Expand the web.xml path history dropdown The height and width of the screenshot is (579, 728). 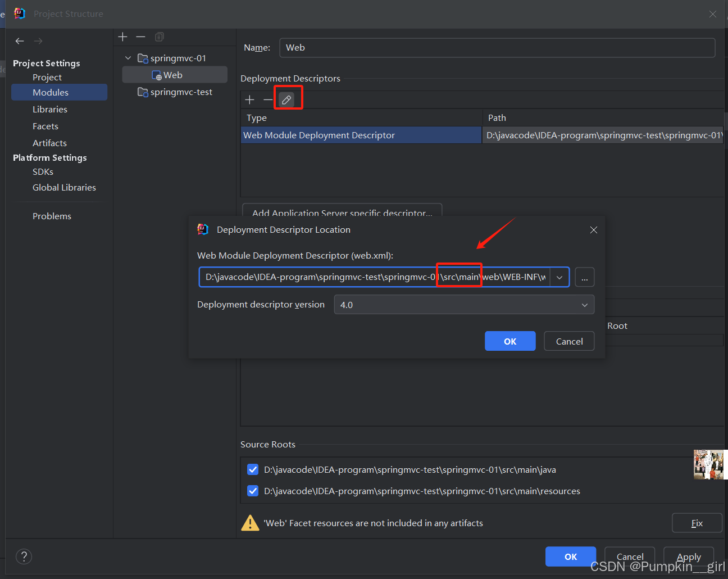pos(559,277)
